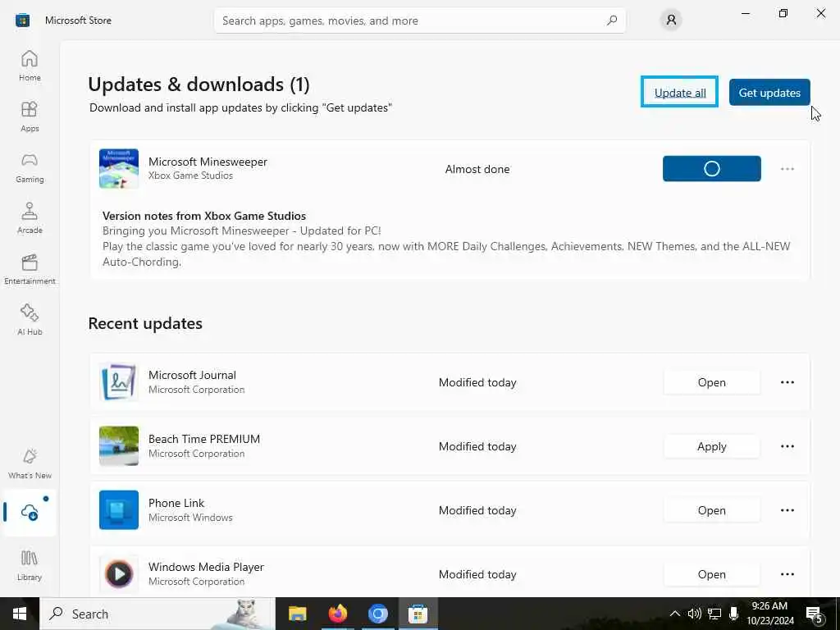Open Chrome from the taskbar

[377, 614]
